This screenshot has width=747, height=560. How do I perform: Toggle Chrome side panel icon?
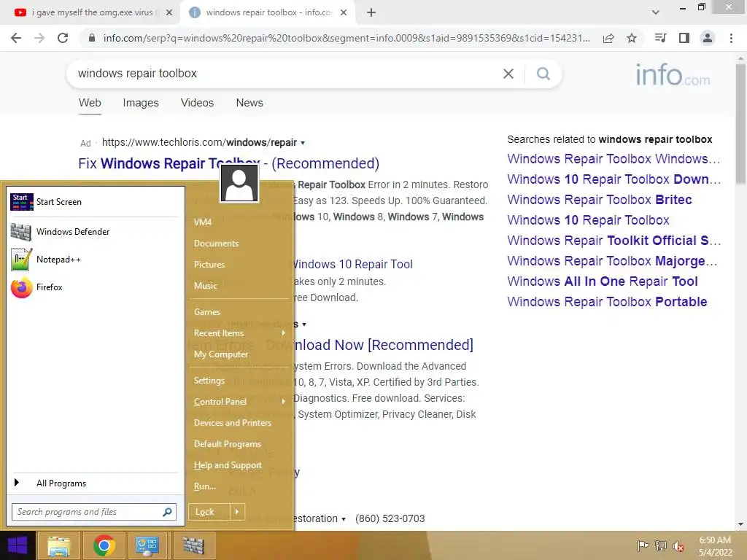point(684,38)
